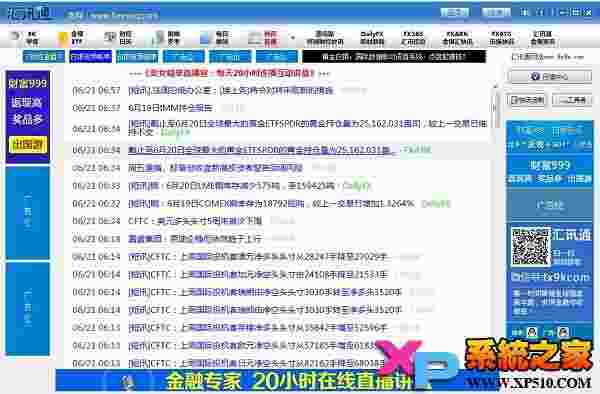
Task: Open the 财经日历 calendar toolbar icon
Action: click(118, 37)
